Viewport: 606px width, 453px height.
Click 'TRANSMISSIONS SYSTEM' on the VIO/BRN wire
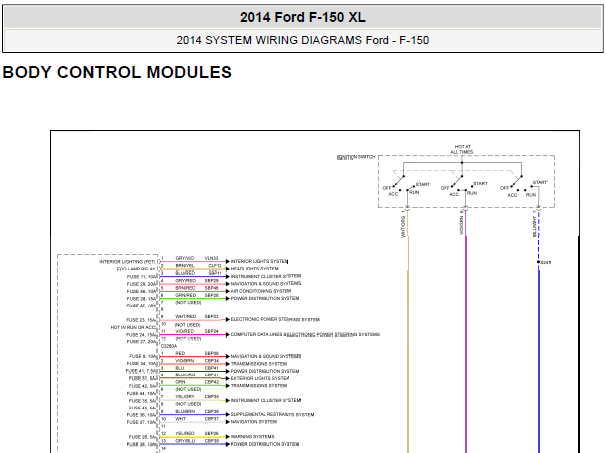259,364
